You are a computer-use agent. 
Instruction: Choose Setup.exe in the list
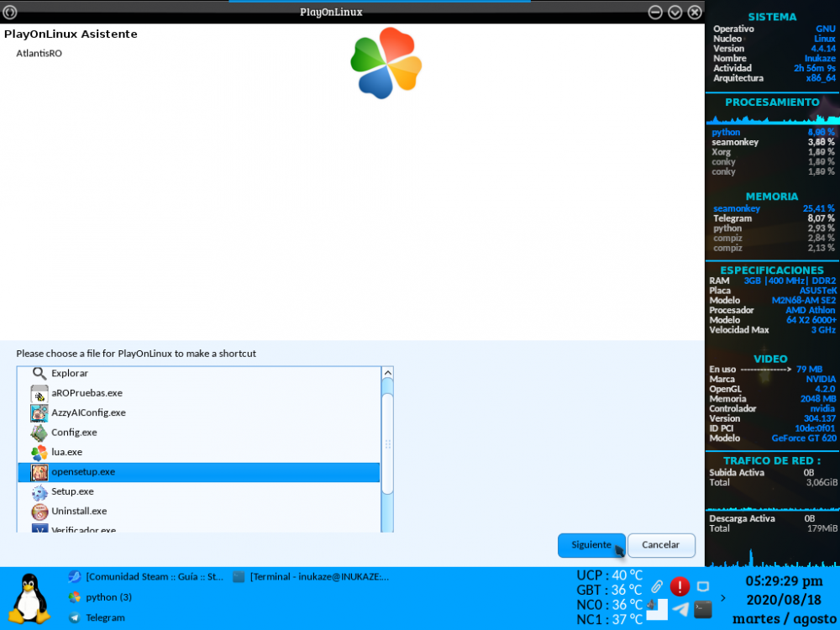click(x=71, y=491)
